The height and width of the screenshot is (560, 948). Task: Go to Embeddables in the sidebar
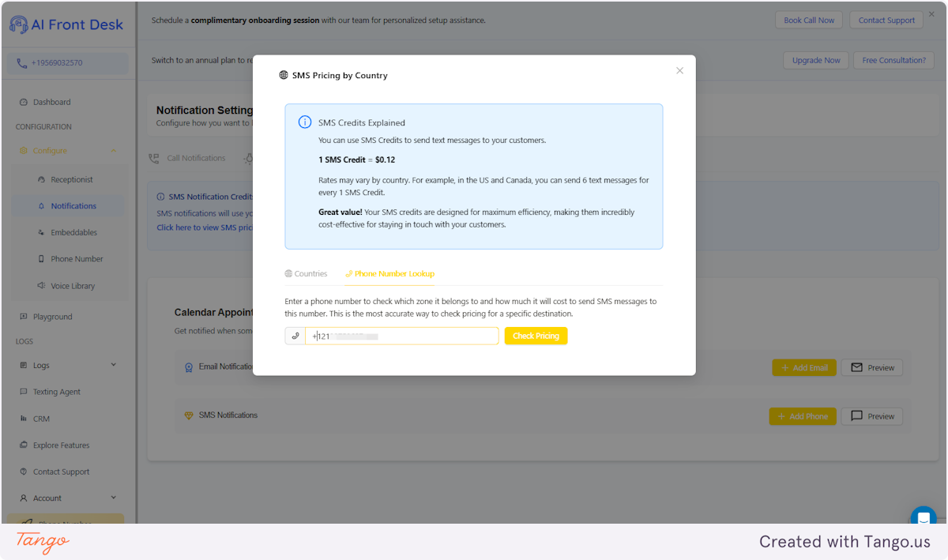coord(74,232)
